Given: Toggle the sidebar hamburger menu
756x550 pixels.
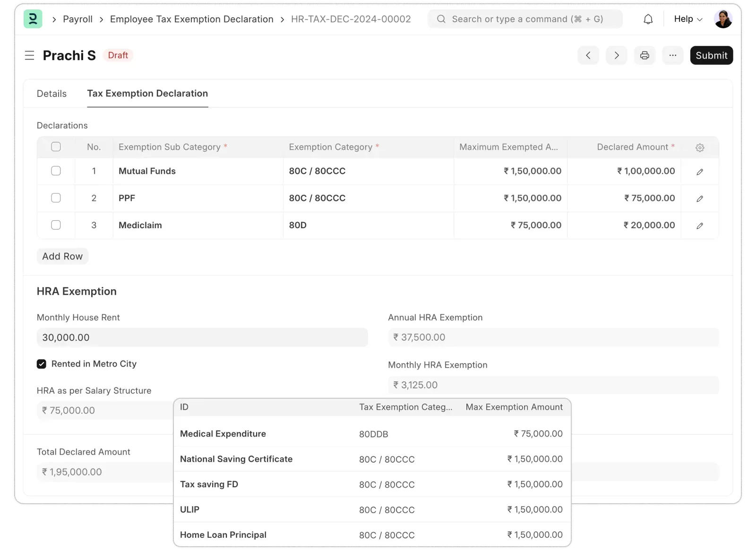Looking at the screenshot, I should tap(29, 55).
